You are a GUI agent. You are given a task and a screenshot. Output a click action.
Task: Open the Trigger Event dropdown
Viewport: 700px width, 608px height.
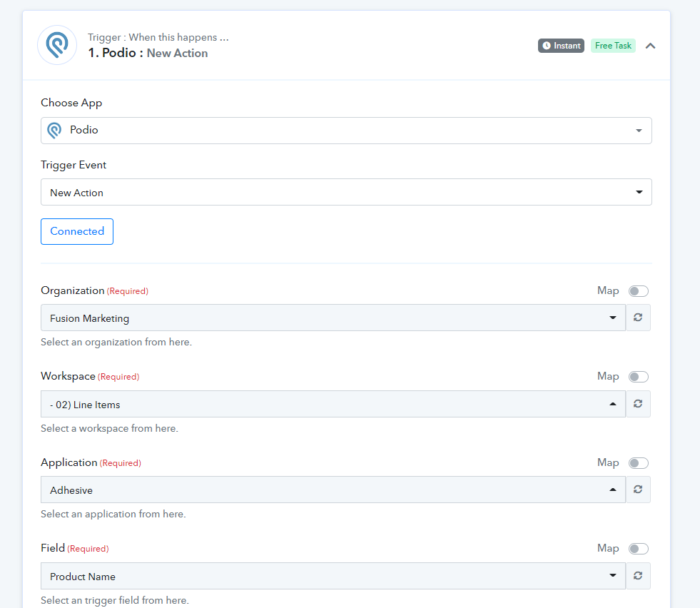point(346,192)
